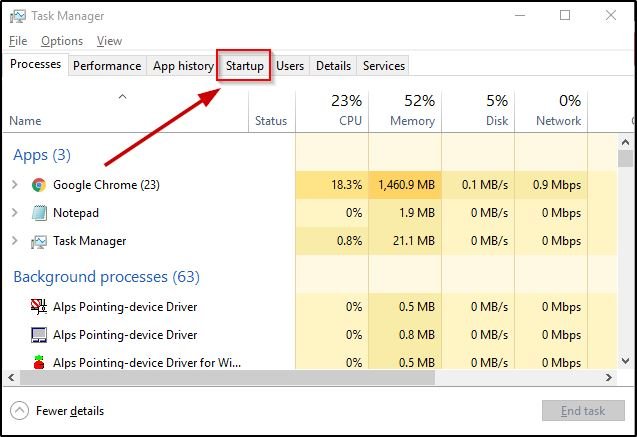Screen dimensions: 637x437
Task: Open the Performance tab
Action: tap(107, 66)
